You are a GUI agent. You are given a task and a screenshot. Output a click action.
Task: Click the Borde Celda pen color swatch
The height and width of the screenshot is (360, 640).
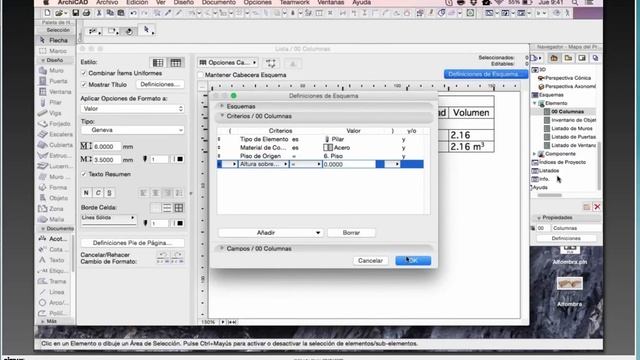[180, 223]
